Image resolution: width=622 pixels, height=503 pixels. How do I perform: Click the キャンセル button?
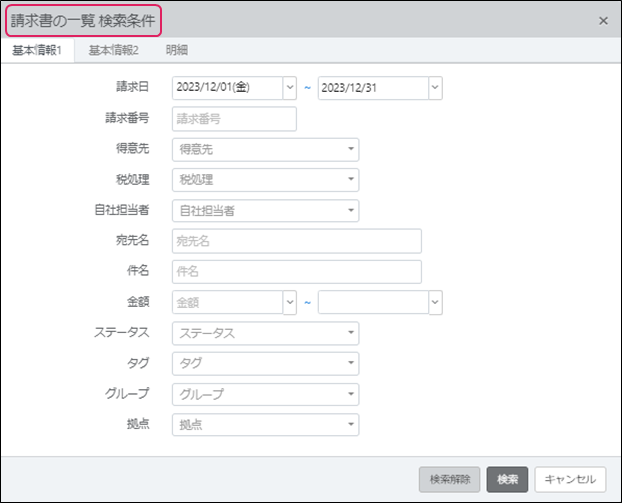click(570, 479)
